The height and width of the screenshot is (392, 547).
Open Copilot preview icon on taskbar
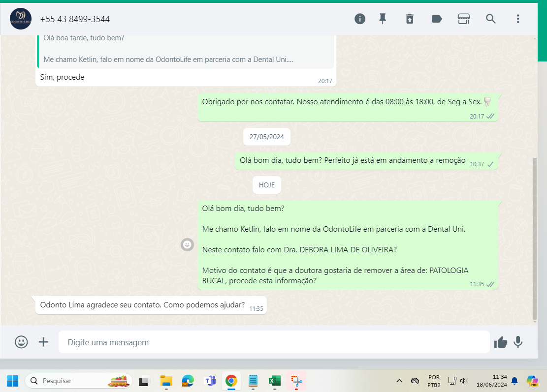532,381
